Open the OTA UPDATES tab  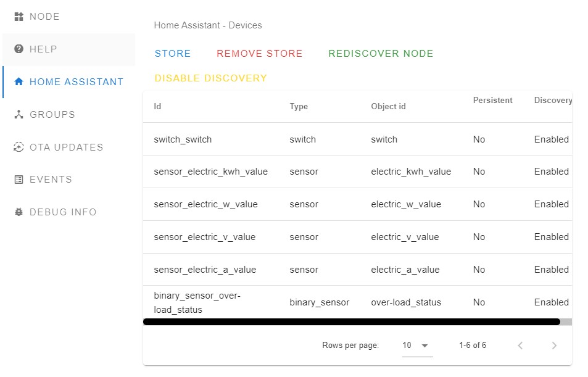coord(69,147)
